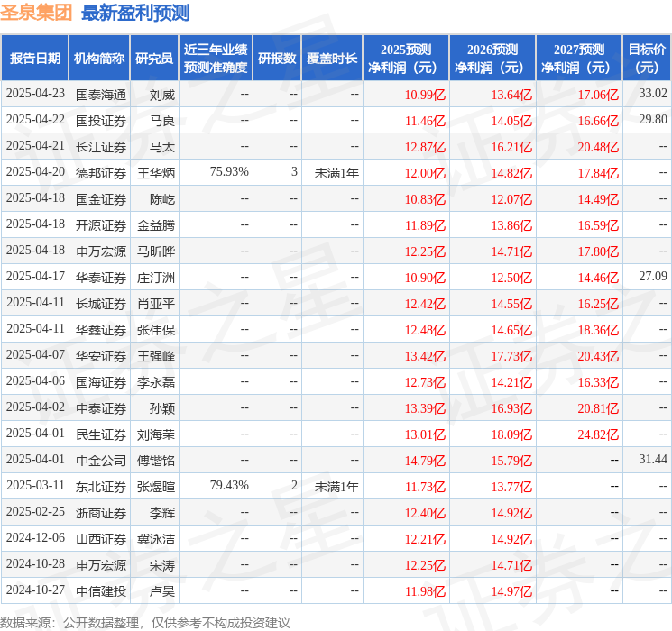Click target price 29.80
Image resolution: width=672 pixels, height=631 pixels.
(653, 120)
